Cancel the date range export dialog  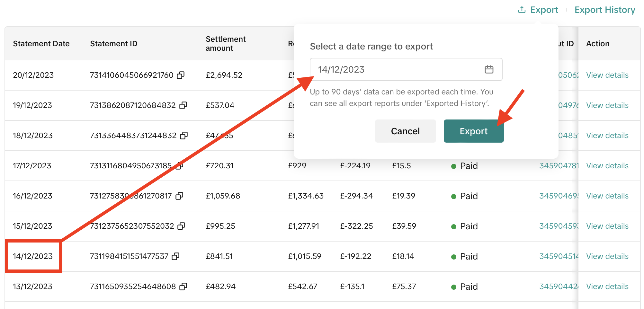tap(405, 131)
